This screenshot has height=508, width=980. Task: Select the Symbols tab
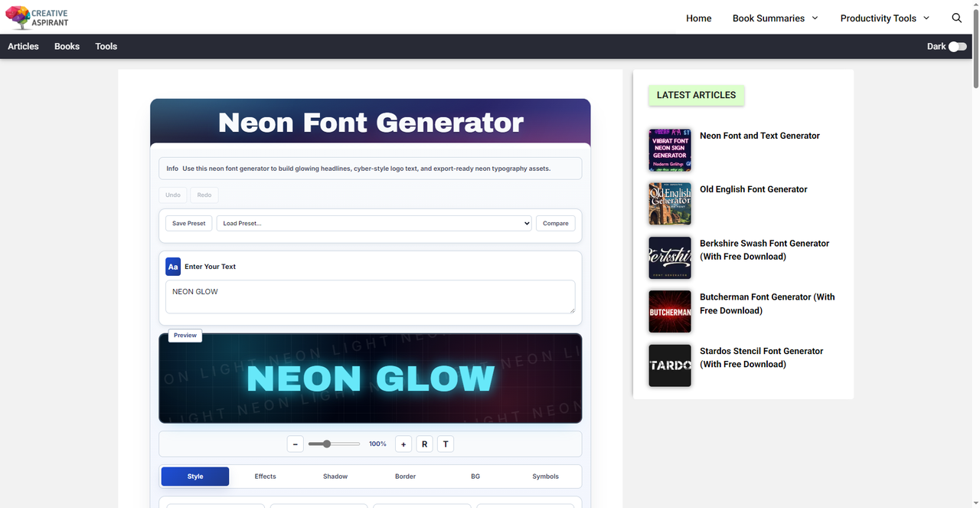tap(545, 477)
